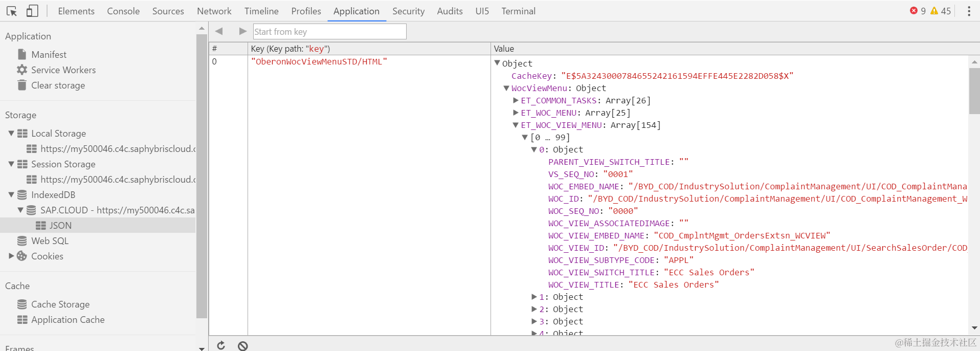
Task: Click the Cache Storage database icon
Action: point(22,304)
